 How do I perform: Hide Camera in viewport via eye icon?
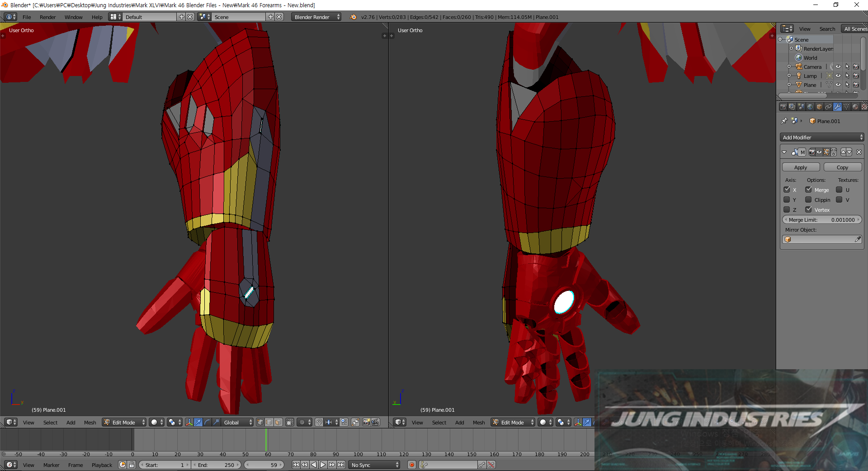tap(838, 67)
